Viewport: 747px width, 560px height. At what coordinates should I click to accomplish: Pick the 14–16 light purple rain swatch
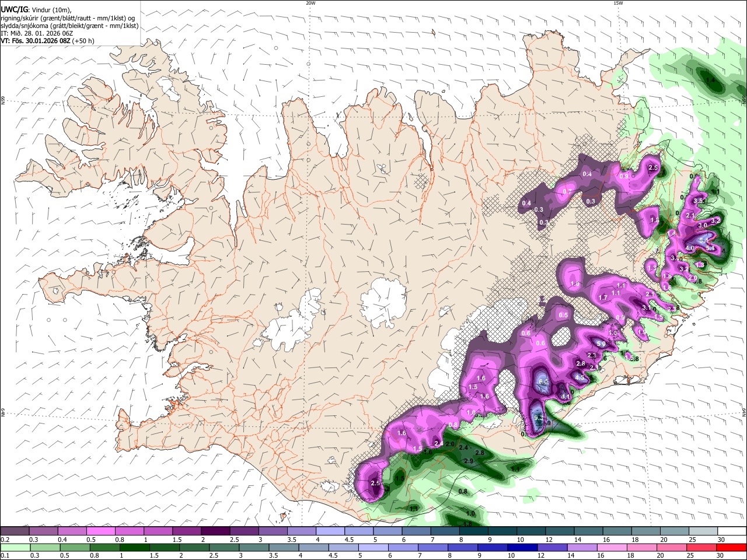[x=582, y=547]
